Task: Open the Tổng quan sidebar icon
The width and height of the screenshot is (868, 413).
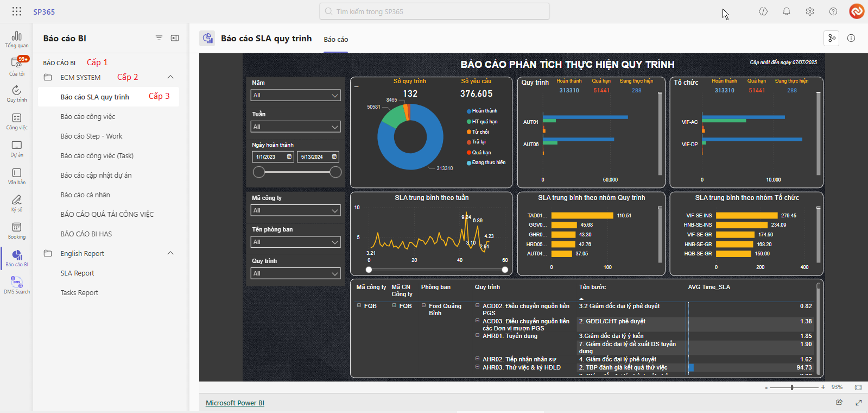Action: tap(17, 39)
